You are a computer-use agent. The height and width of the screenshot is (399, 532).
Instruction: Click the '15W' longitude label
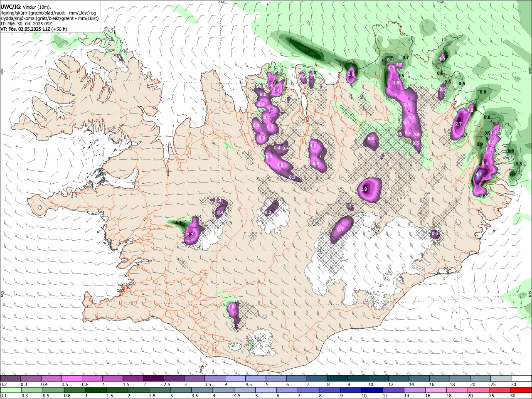tap(440, 2)
